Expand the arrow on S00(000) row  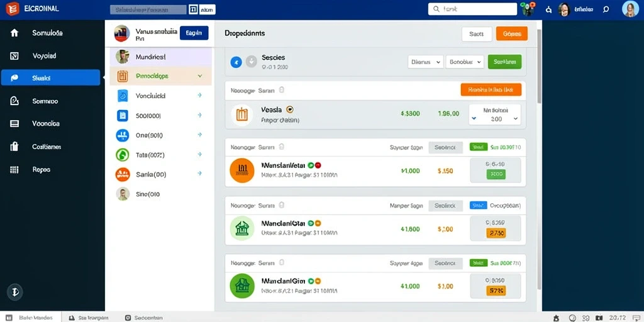click(x=199, y=116)
